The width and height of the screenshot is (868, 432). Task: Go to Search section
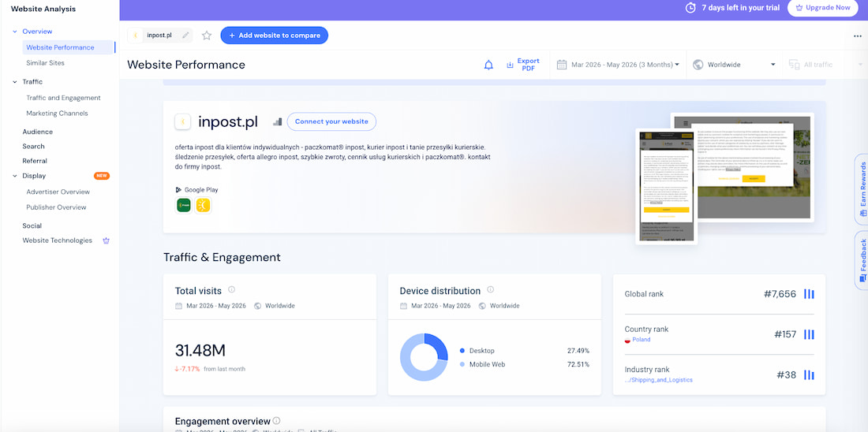click(x=33, y=147)
